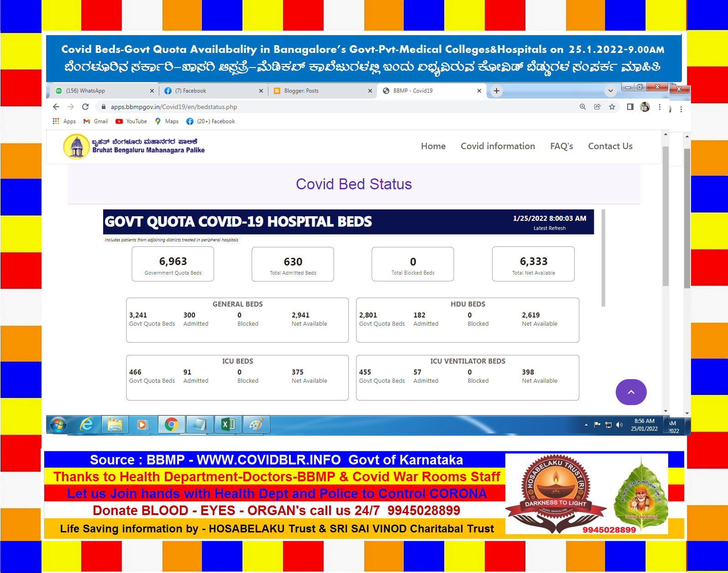The image size is (728, 573).
Task: Click the page vertical scrollbar thumb
Action: (665, 216)
